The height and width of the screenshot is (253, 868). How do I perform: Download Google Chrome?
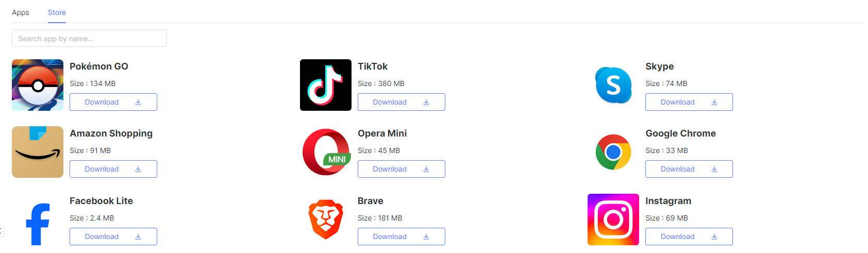pos(689,169)
